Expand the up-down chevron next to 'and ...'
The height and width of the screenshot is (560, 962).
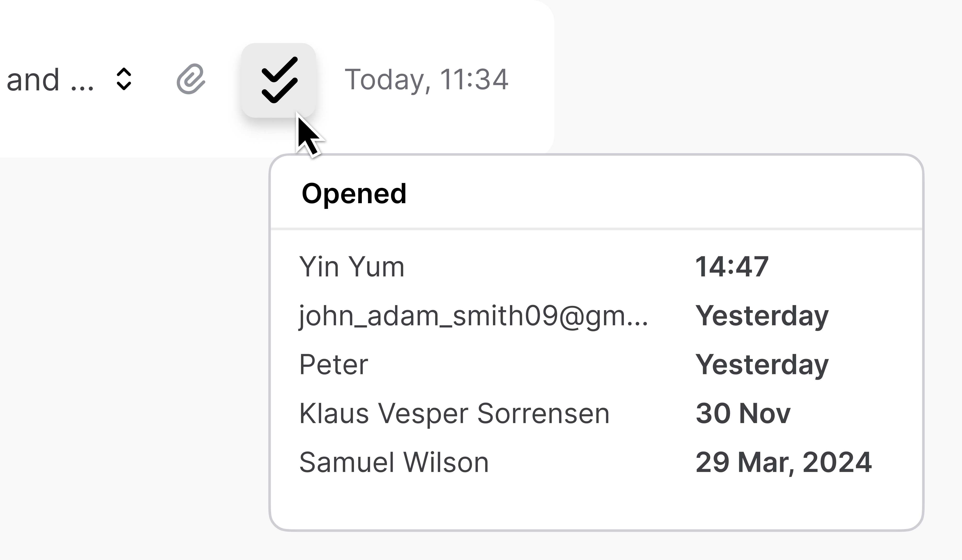click(x=124, y=79)
